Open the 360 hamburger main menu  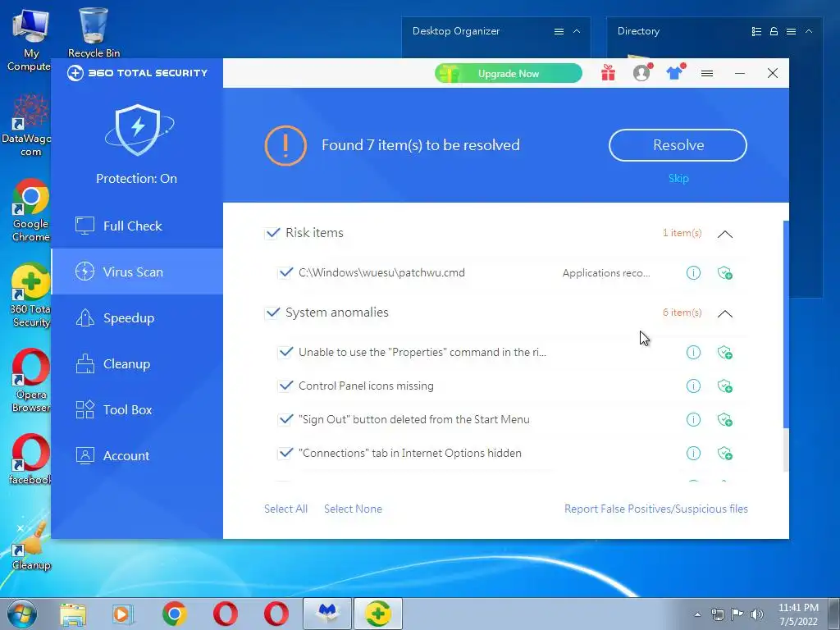pyautogui.click(x=707, y=73)
